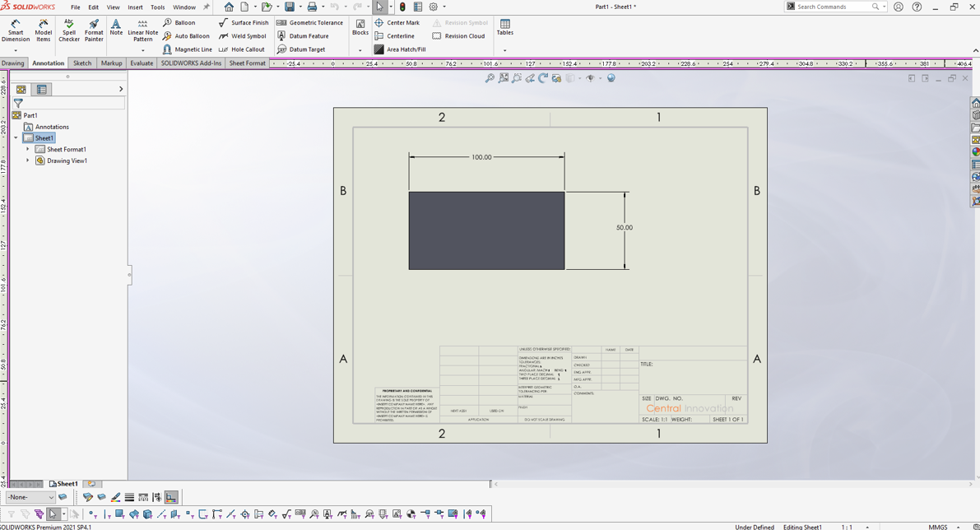Click the Save icon in top toolbar
This screenshot has width=980, height=530.
[290, 7]
